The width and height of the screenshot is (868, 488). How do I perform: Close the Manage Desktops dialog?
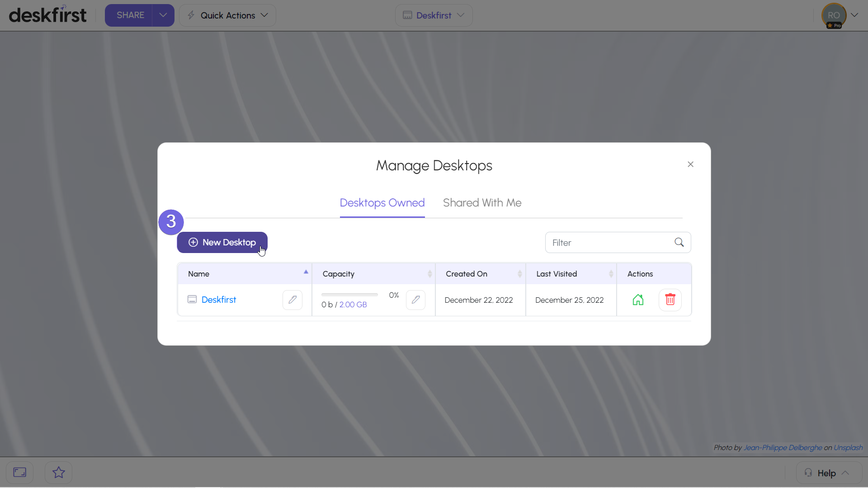pos(690,164)
